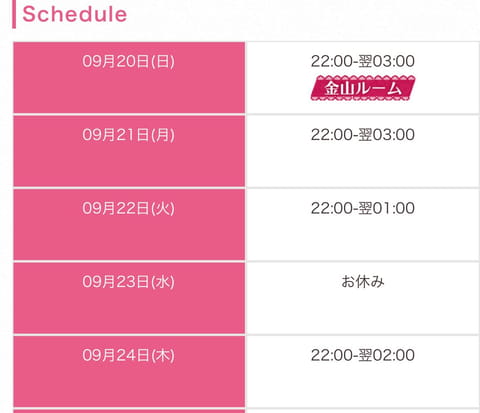Click the 22:00-翌02:00 Thursday time slot
Viewport: 480px width, 413px height.
click(x=363, y=355)
